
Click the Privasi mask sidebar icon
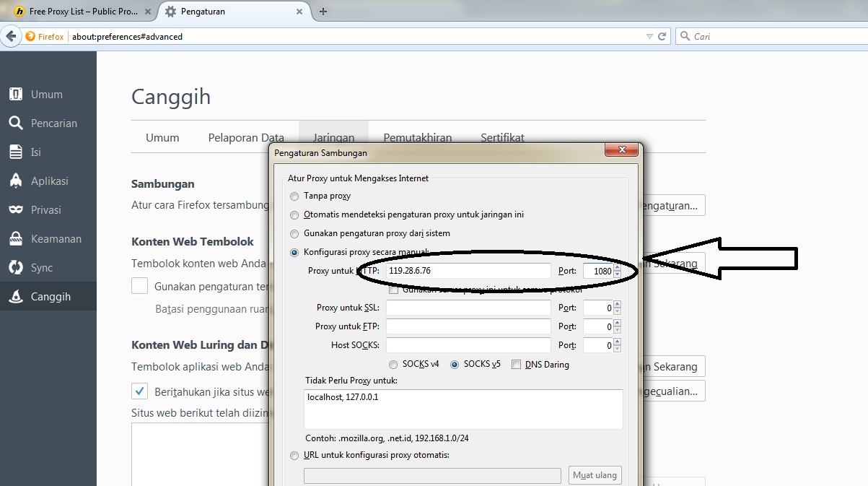(x=16, y=209)
